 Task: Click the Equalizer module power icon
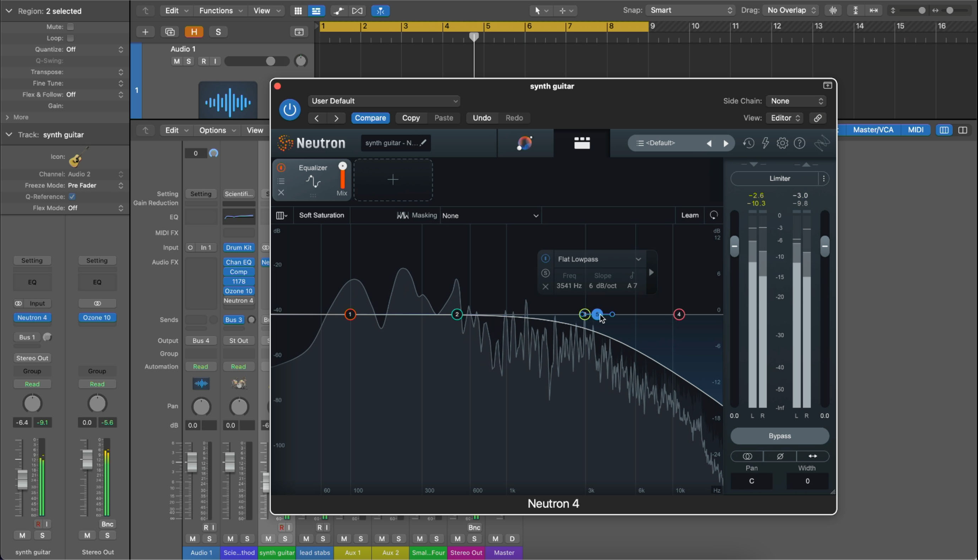pos(281,167)
